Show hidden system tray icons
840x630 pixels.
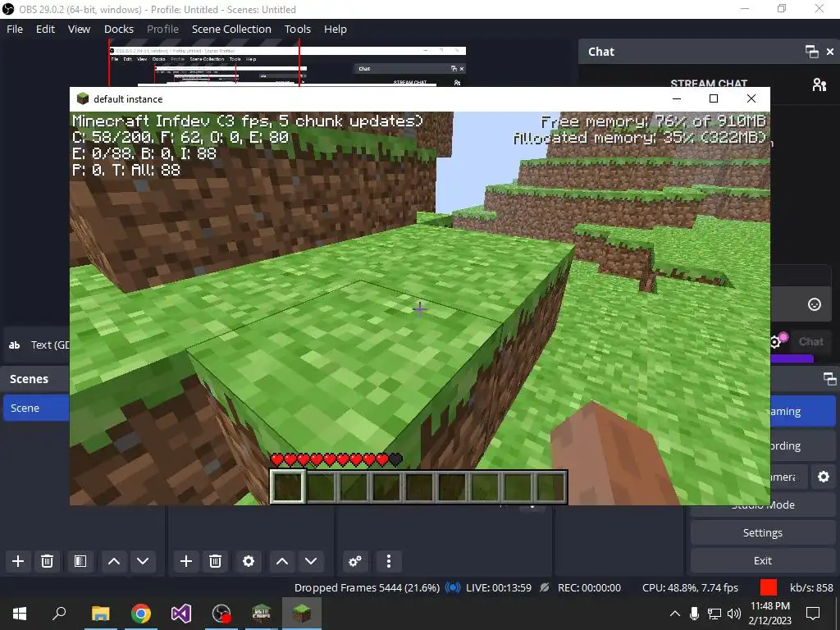pos(675,614)
